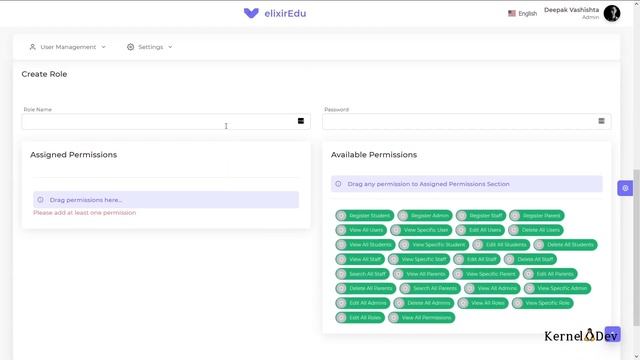The image size is (640, 360).
Task: Select the Delete All Admins permission chip
Action: pyautogui.click(x=424, y=303)
